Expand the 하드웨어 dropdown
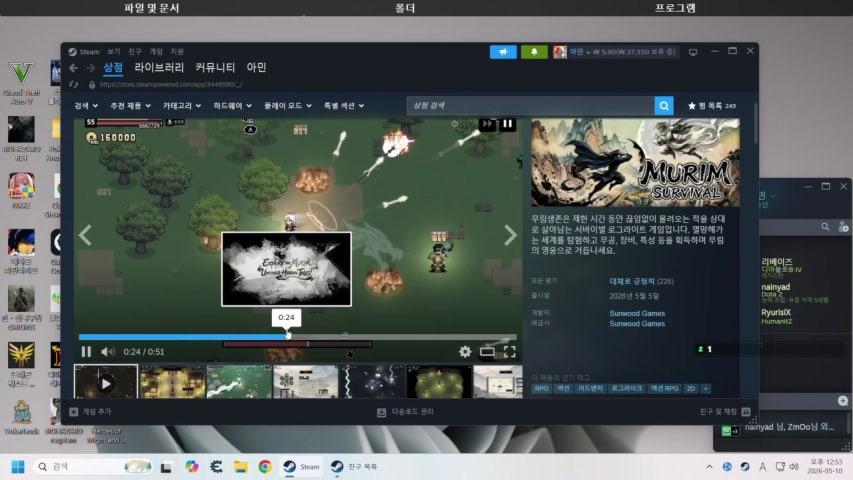Viewport: 853px width, 480px height. pos(232,106)
